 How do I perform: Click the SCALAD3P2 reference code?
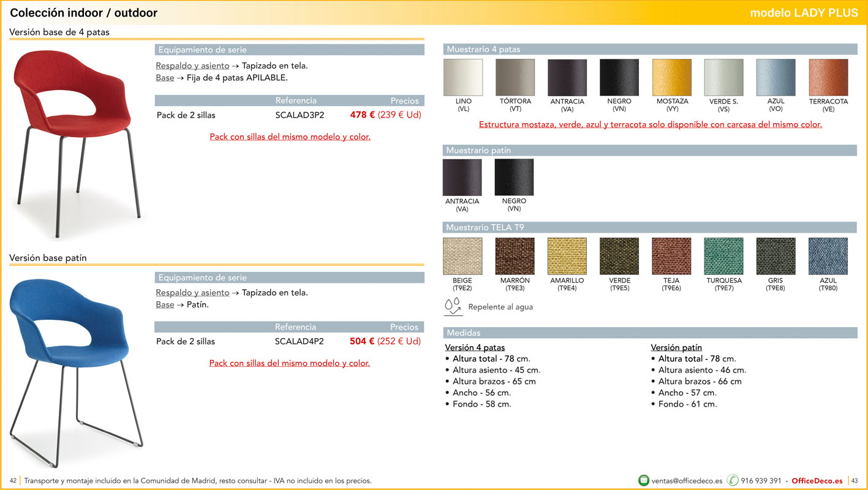click(x=300, y=115)
